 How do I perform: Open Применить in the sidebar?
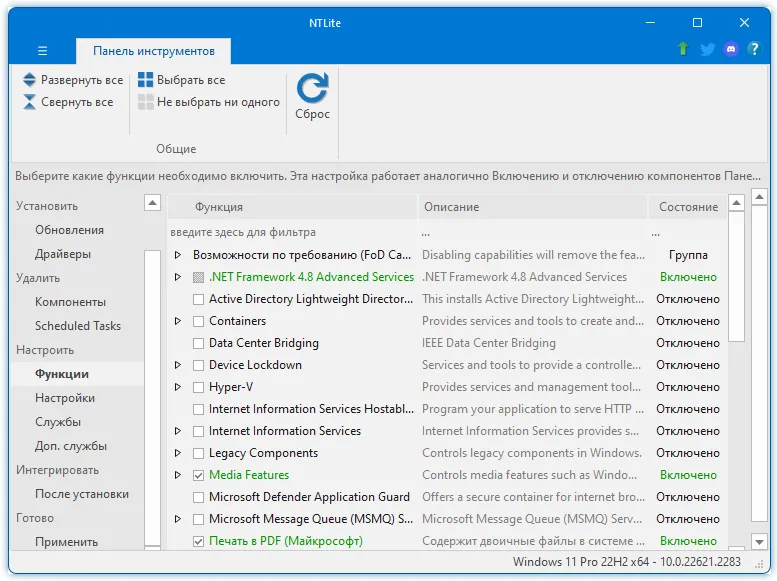click(66, 542)
